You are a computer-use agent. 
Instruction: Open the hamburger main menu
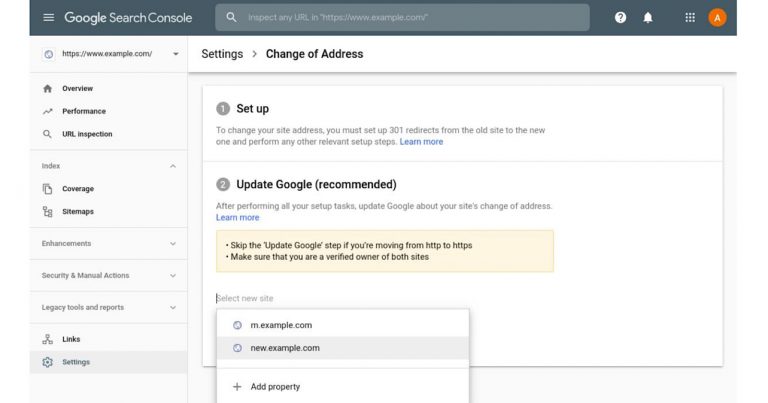pos(49,18)
